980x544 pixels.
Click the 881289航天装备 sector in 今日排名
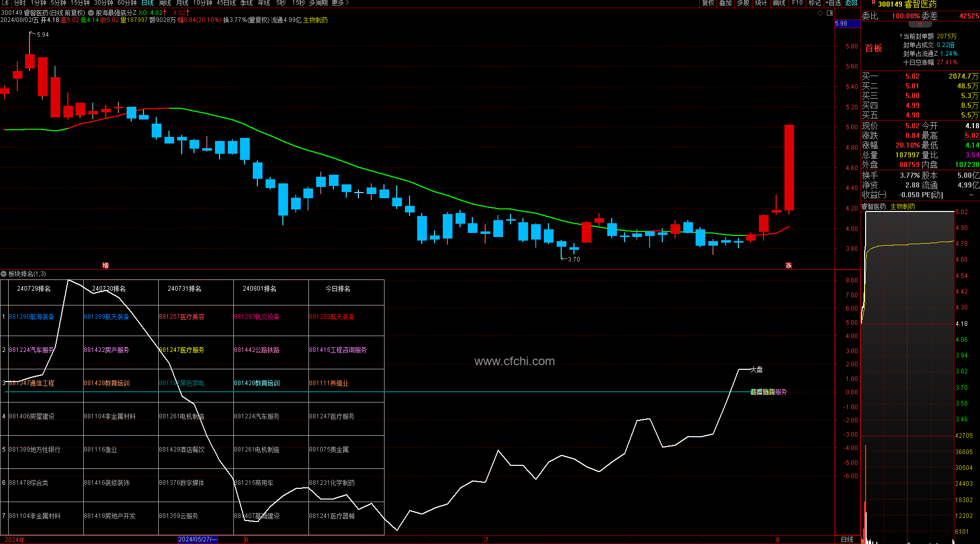(x=331, y=317)
